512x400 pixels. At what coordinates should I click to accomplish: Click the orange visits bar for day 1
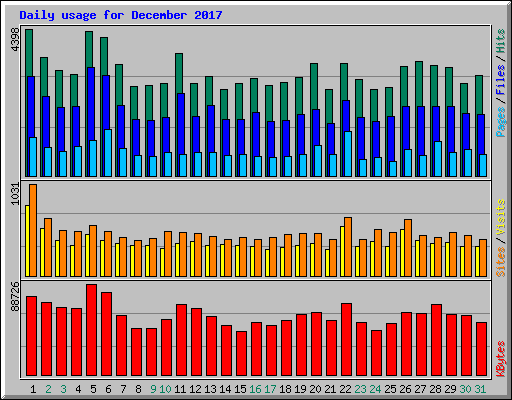click(x=33, y=230)
